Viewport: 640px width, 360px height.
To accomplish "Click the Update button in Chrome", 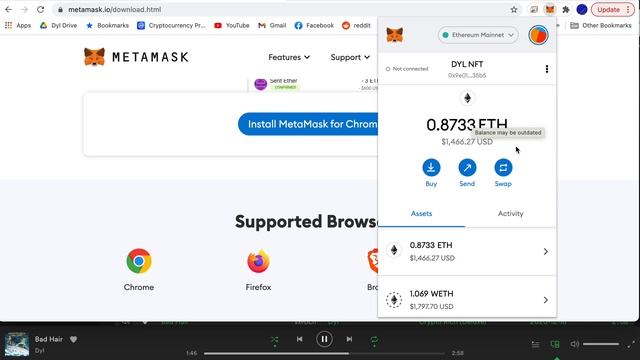I will (x=608, y=9).
